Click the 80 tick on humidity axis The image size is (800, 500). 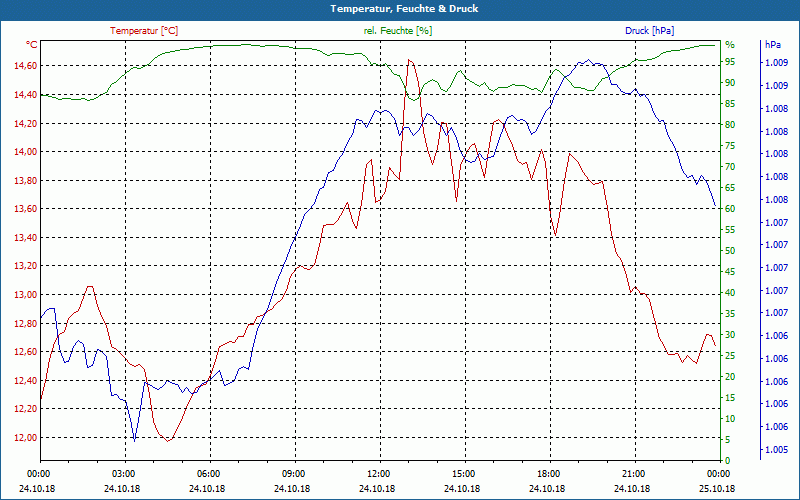point(730,125)
